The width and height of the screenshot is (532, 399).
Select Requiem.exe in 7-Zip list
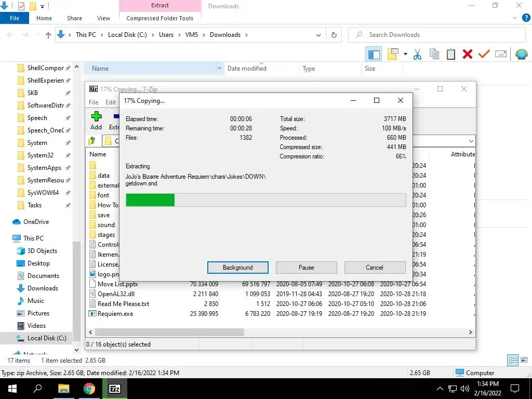click(x=115, y=314)
